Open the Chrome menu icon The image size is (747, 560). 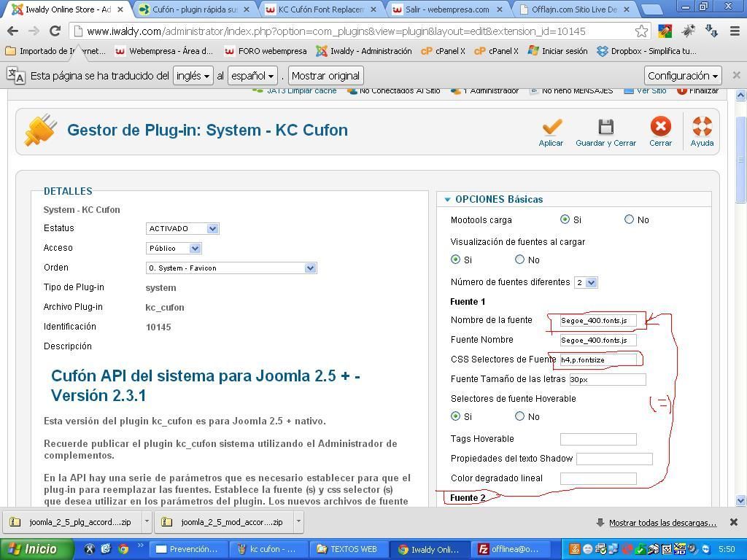click(x=735, y=31)
